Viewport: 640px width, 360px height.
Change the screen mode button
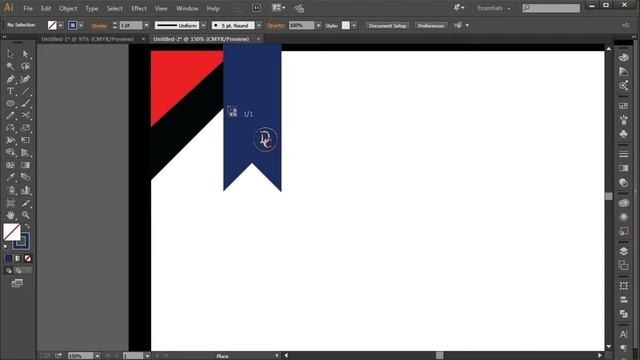(x=17, y=283)
